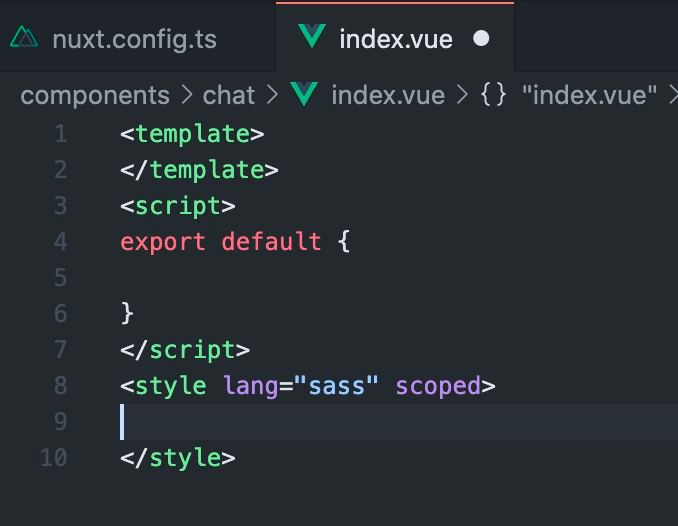The width and height of the screenshot is (678, 526).
Task: Click chevron after chat breadcrumb
Action: point(272,95)
